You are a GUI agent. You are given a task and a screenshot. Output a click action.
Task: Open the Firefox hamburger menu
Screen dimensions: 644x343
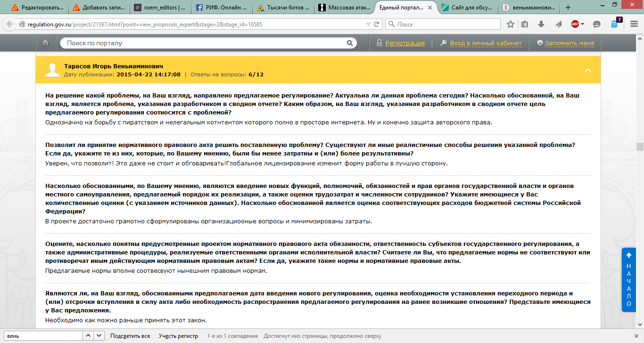click(634, 24)
